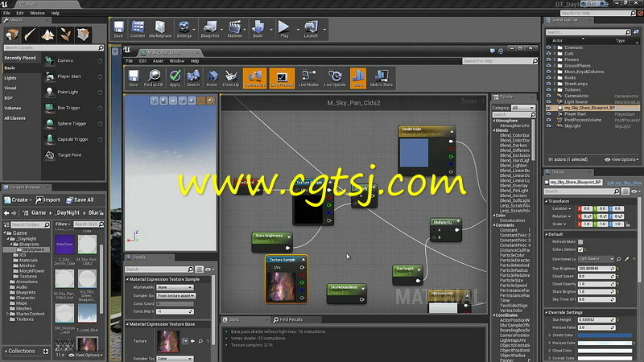Toggle the Refresh Material checkbox

[x=580, y=242]
